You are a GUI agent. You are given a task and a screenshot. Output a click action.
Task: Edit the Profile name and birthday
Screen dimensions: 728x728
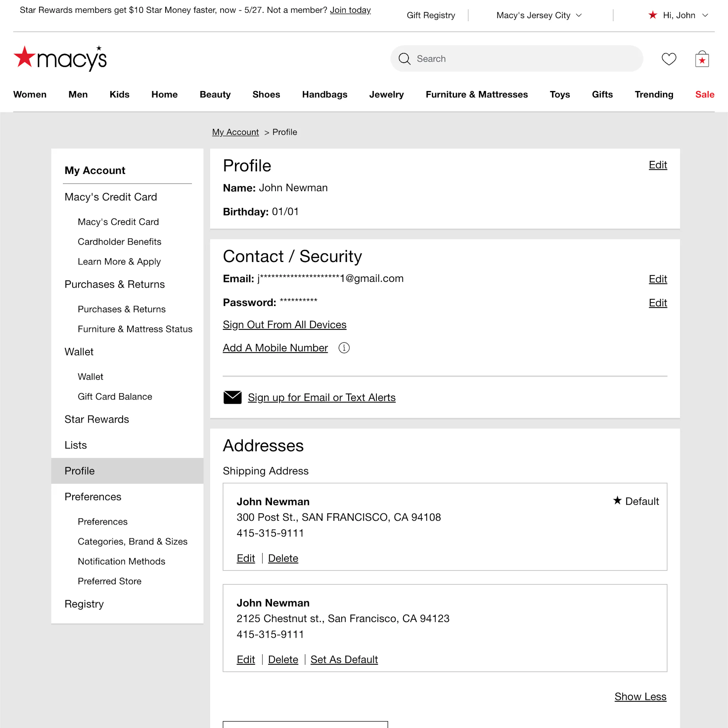(658, 165)
